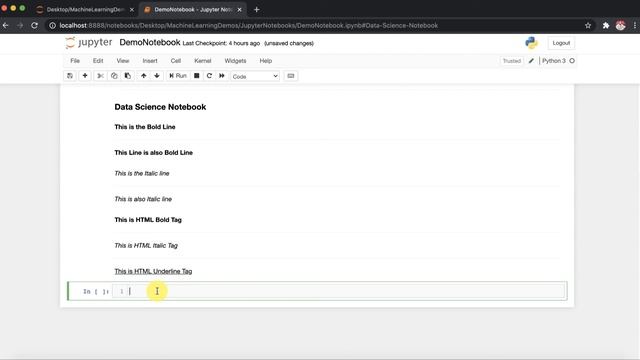Reload the browser page

pos(35,25)
